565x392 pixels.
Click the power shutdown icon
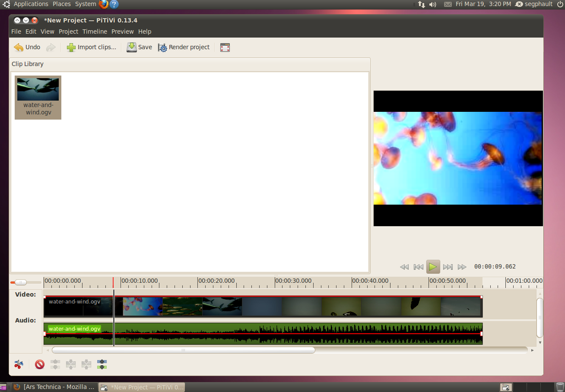coord(560,4)
